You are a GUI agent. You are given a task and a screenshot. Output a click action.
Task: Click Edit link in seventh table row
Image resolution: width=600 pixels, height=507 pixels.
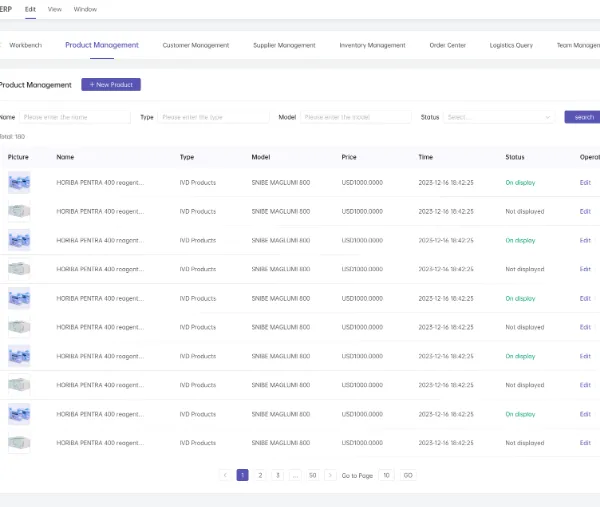[585, 356]
